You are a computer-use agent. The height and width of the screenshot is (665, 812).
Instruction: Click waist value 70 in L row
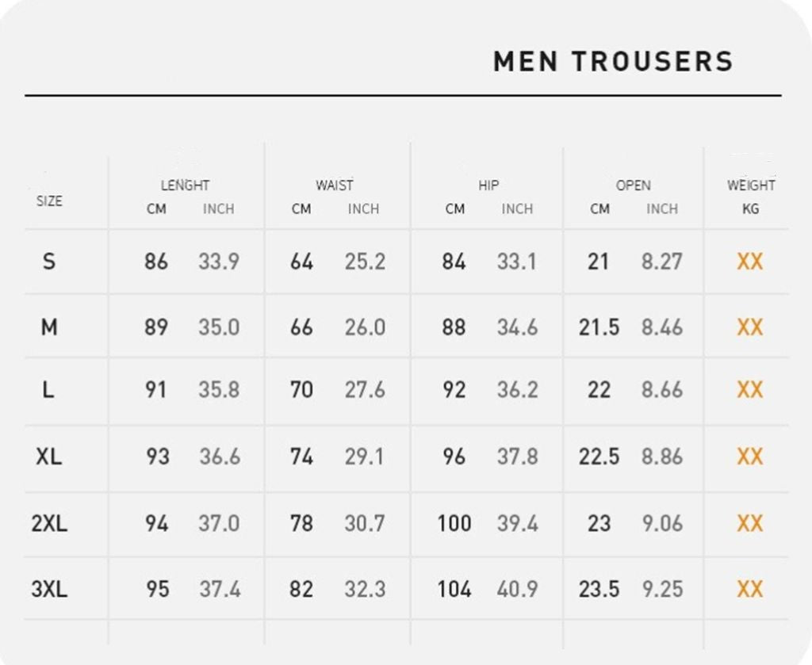tap(301, 390)
